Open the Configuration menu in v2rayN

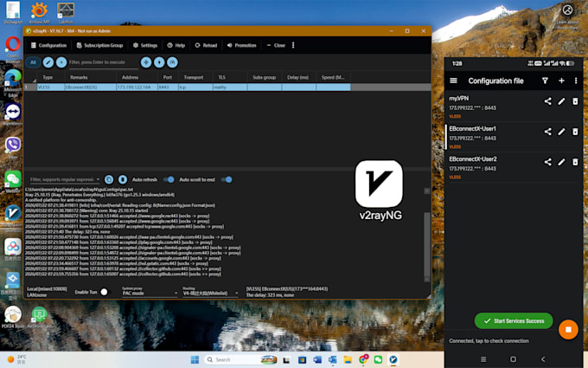[48, 45]
